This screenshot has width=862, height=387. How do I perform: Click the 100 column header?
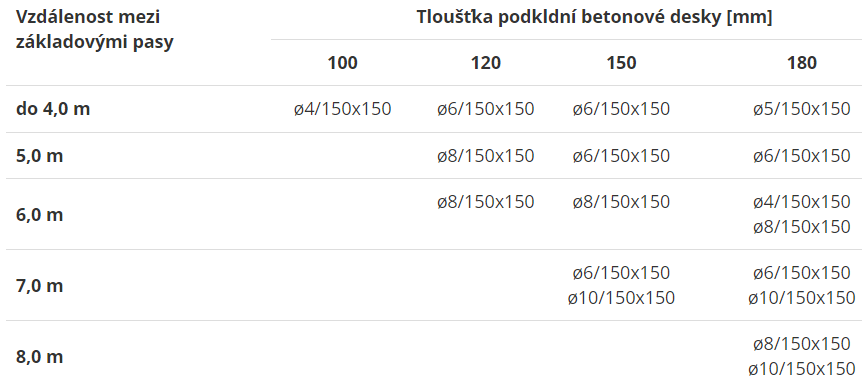342,63
